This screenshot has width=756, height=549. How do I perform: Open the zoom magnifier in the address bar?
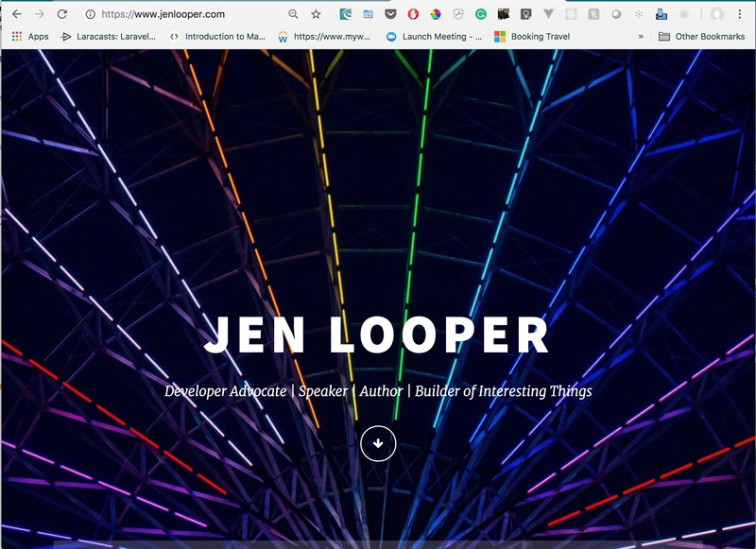(293, 14)
